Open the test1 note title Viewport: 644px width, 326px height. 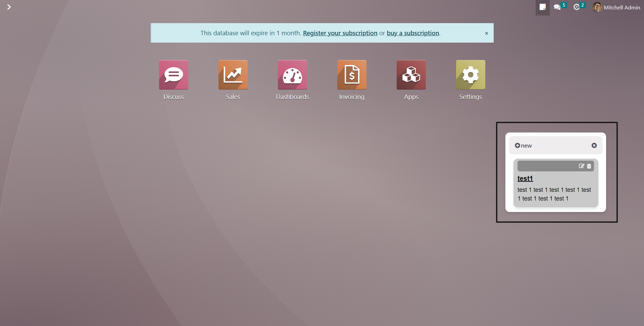[525, 178]
